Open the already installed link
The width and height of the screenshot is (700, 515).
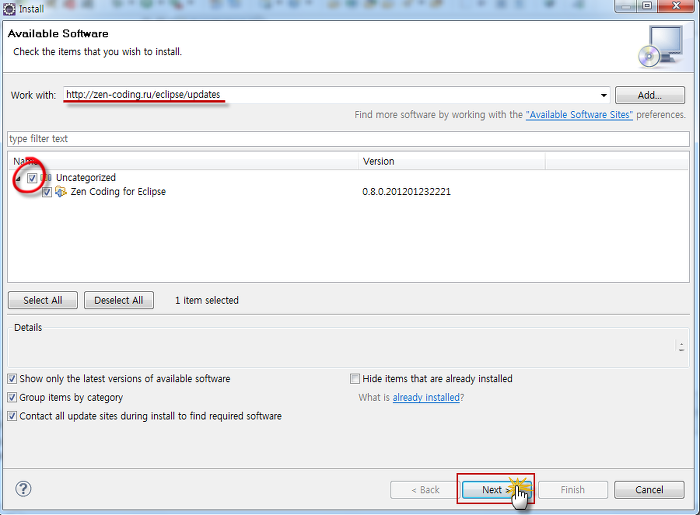pyautogui.click(x=426, y=397)
